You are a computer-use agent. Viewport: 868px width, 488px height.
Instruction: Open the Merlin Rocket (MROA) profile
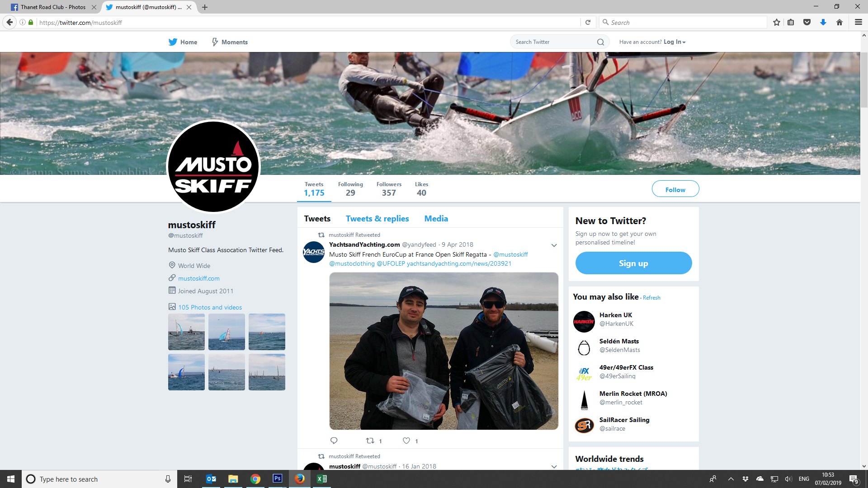tap(633, 394)
